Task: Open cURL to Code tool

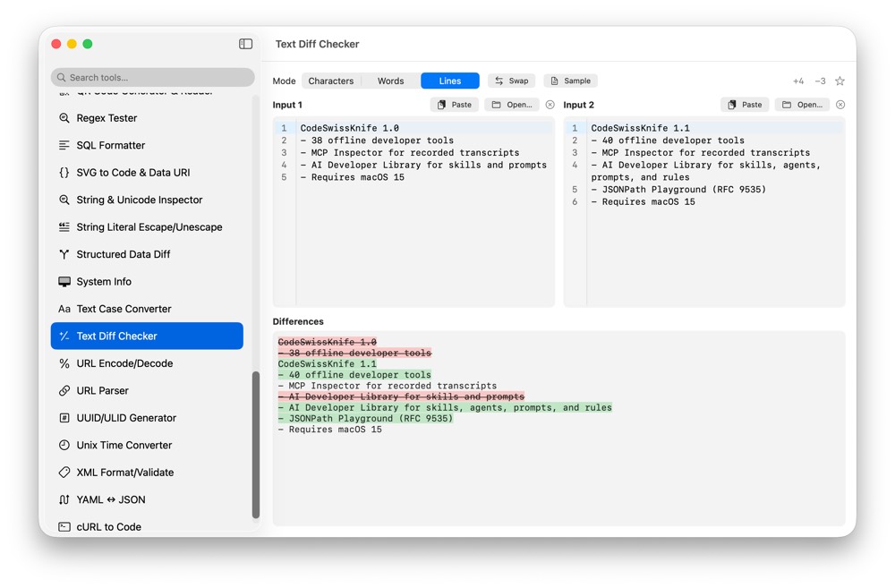Action: [147, 527]
